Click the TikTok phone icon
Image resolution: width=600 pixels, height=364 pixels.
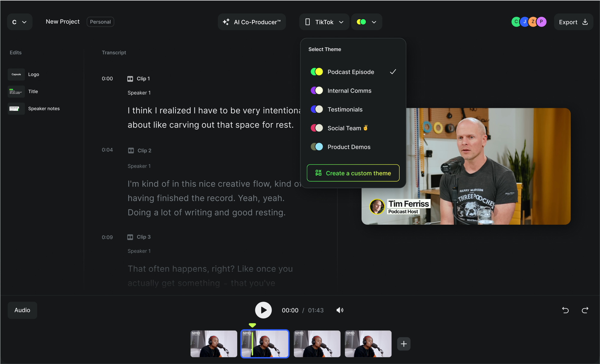click(308, 22)
